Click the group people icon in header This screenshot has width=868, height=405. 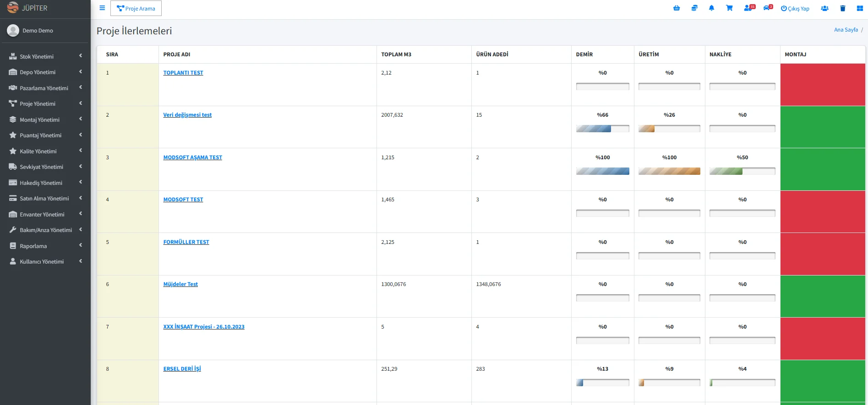pyautogui.click(x=825, y=8)
